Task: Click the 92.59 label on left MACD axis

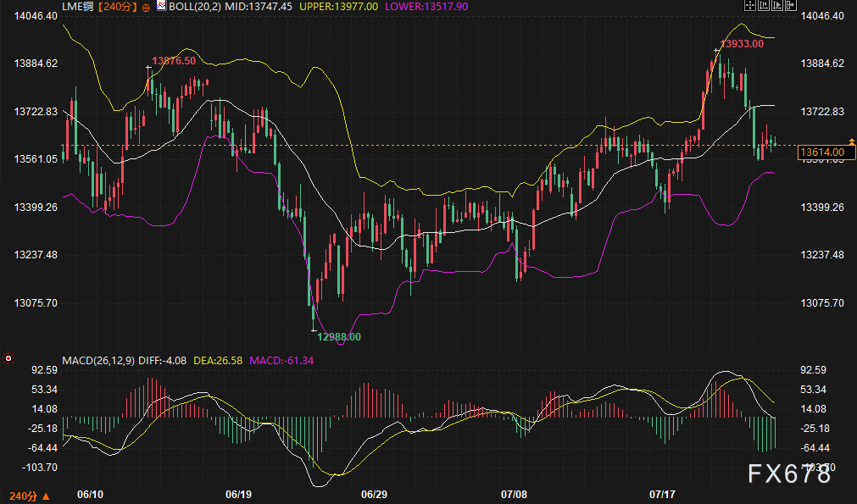Action: pos(44,369)
